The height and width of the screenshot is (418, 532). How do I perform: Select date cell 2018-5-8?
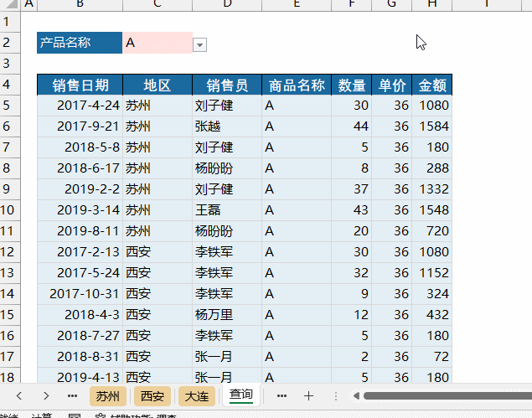tap(80, 147)
